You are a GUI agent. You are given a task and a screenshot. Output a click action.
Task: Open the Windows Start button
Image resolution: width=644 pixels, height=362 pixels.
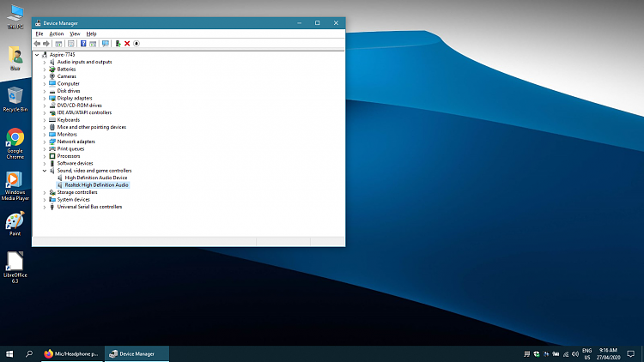tap(9, 353)
